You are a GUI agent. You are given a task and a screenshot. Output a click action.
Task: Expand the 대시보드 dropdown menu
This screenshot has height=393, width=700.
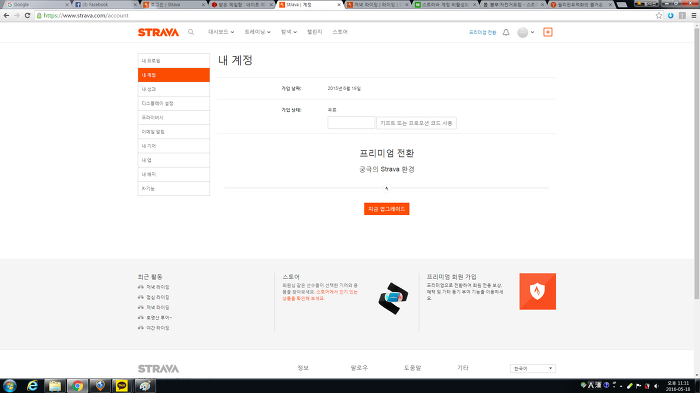(x=221, y=32)
